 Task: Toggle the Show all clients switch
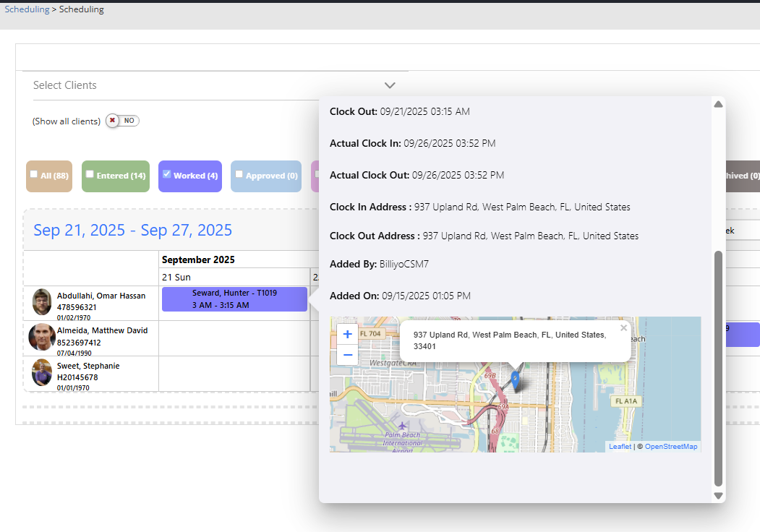[122, 121]
